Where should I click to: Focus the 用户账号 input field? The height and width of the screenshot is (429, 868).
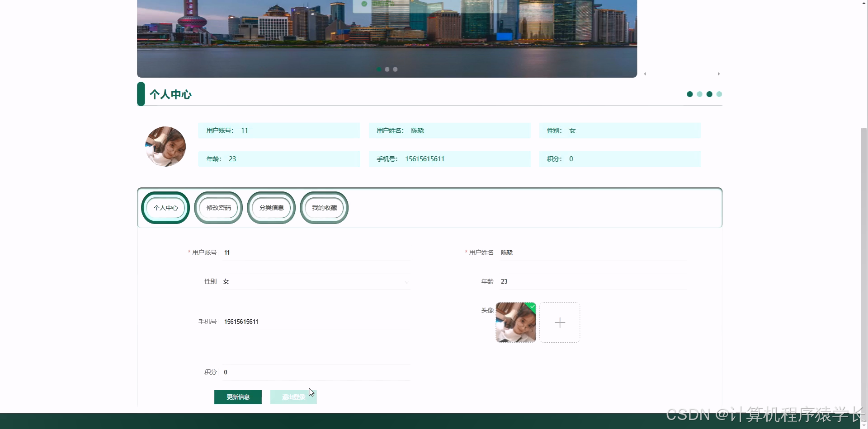(316, 253)
